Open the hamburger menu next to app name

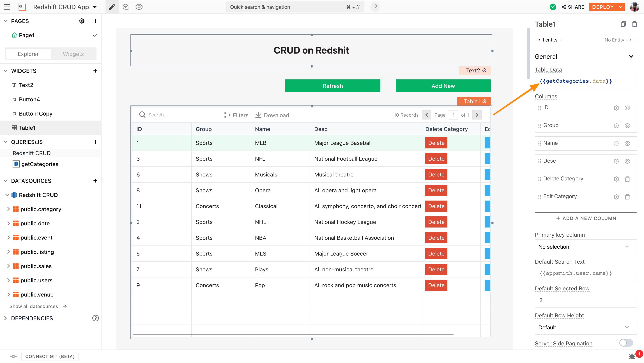click(6, 7)
